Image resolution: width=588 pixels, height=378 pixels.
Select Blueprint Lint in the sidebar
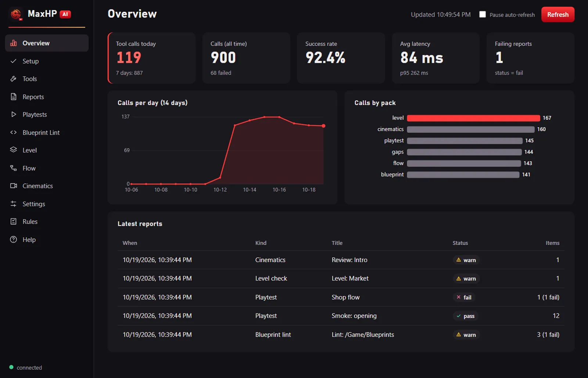[47, 132]
